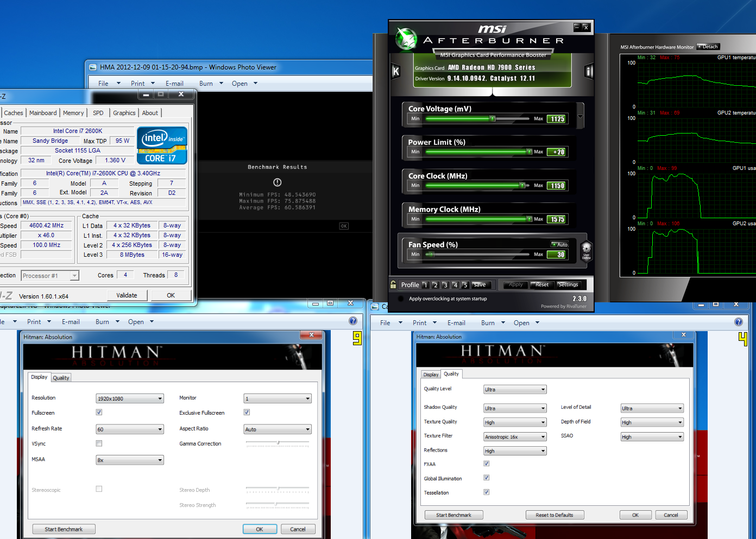
Task: Toggle the Fullscreen checkbox in Hitman Display
Action: pyautogui.click(x=99, y=412)
